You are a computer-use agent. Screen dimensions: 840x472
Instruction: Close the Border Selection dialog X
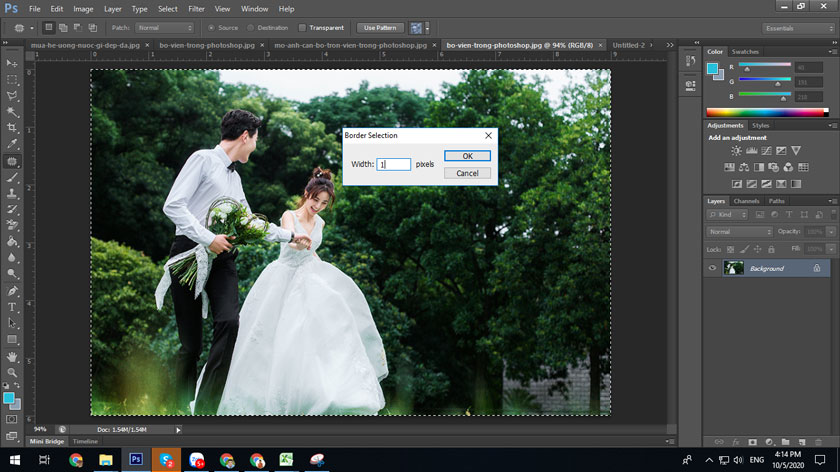coord(488,136)
